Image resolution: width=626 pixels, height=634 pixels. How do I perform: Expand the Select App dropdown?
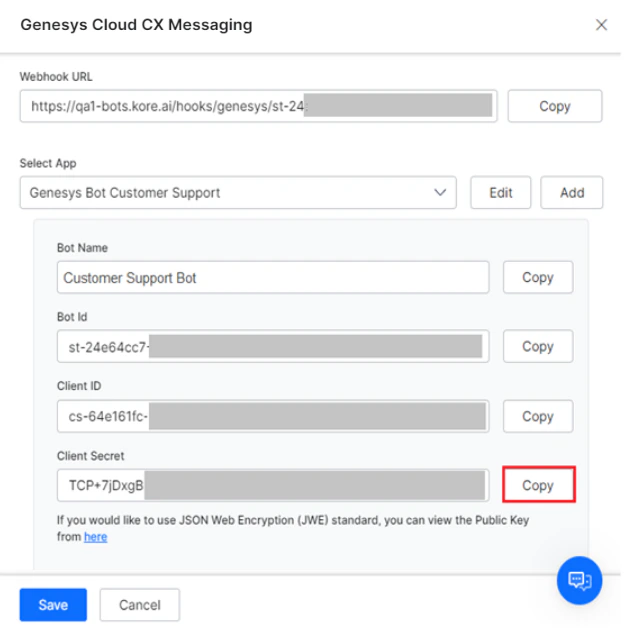(x=238, y=192)
